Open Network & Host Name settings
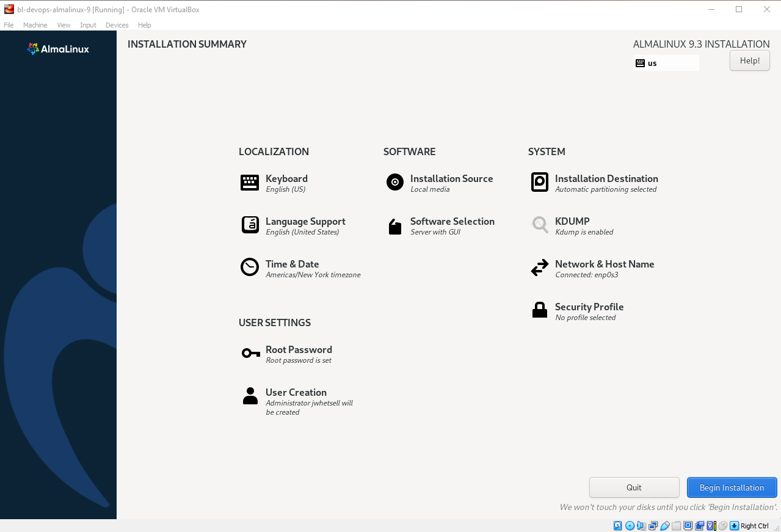Screen dimensions: 781x532 pos(605,264)
